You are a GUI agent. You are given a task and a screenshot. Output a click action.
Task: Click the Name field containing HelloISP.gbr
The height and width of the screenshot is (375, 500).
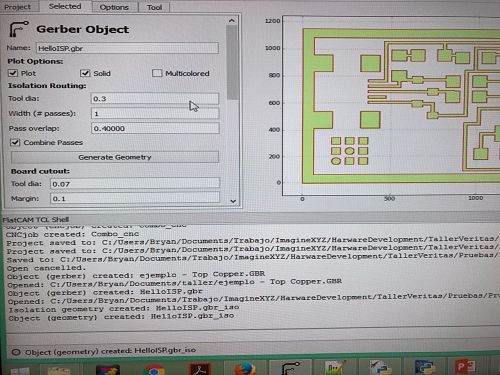point(127,48)
